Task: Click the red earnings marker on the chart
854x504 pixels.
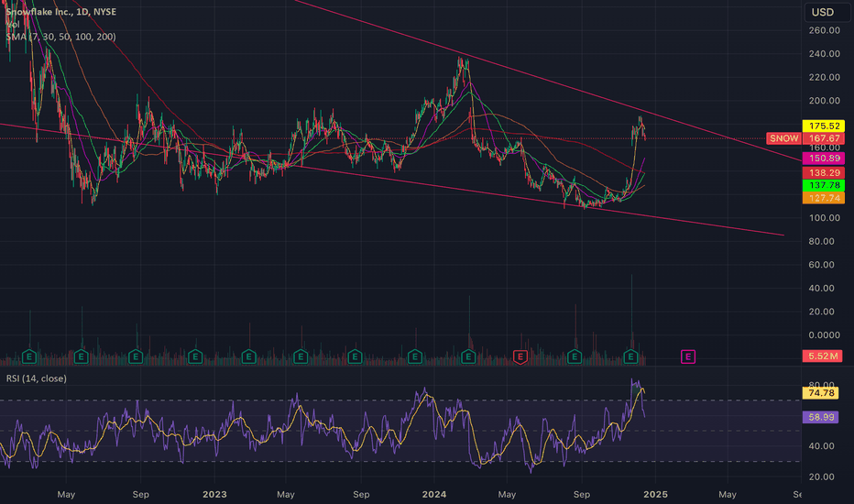Action: pyautogui.click(x=520, y=356)
